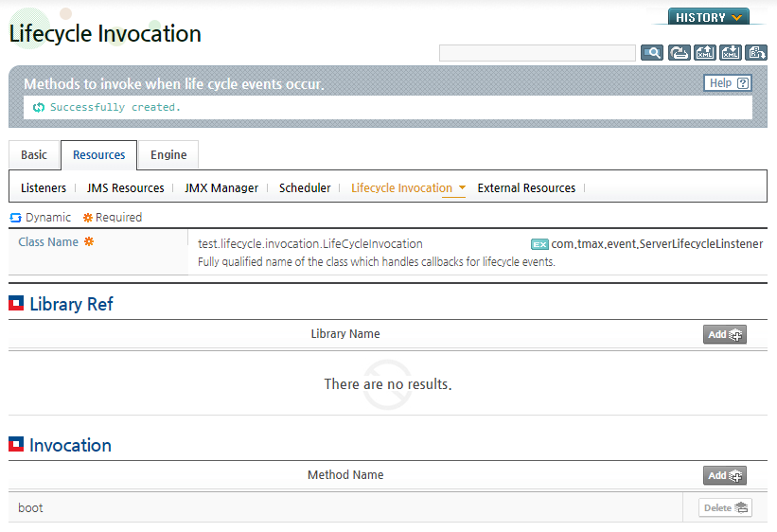Click the EX example badge icon
The image size is (777, 532).
539,244
